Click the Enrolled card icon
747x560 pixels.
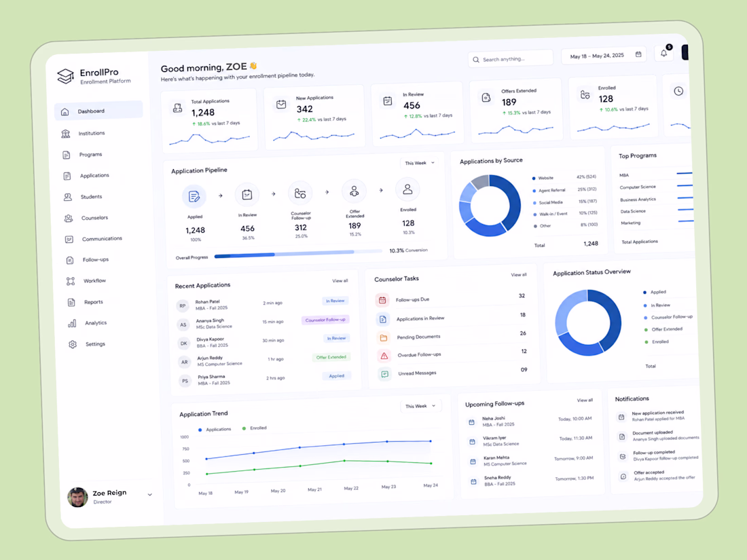(x=585, y=95)
